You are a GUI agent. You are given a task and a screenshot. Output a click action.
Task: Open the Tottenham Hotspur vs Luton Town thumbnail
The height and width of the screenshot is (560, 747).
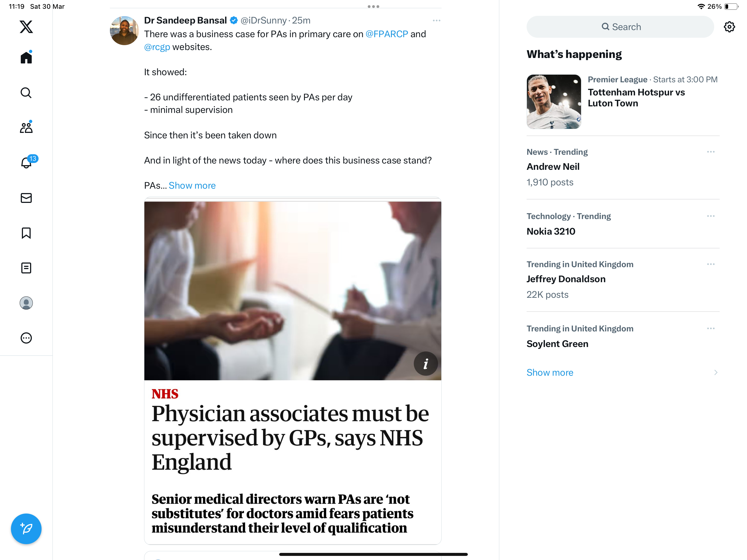554,102
